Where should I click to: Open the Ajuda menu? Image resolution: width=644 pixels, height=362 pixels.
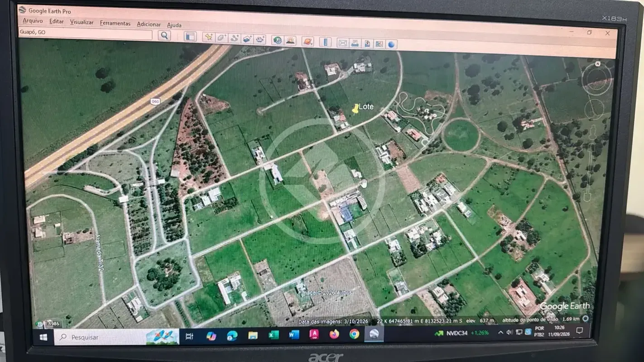(174, 25)
